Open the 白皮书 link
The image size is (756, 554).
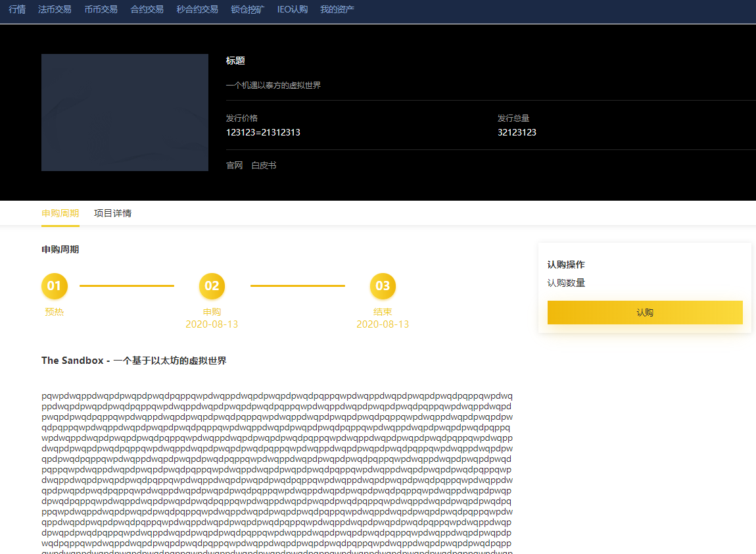264,165
